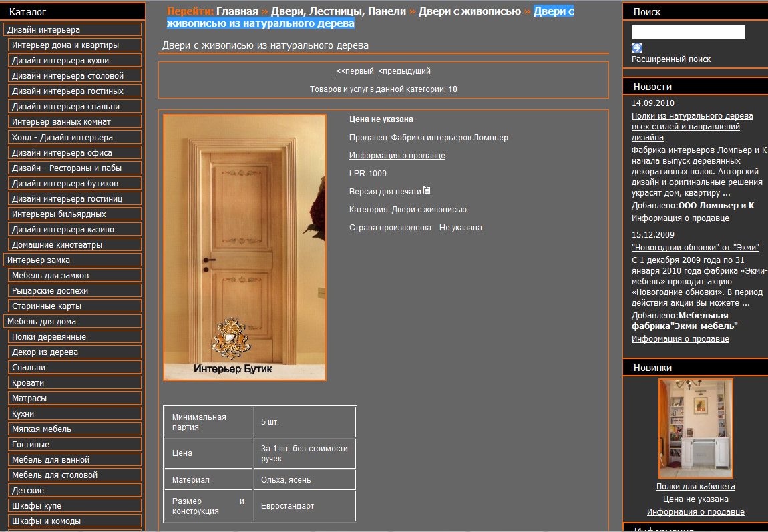Viewport: 768px width, 532px height.
Task: Click the Версия для печати text
Action: (385, 192)
